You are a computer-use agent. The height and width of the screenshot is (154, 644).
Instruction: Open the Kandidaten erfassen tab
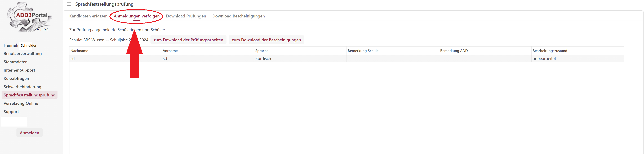click(88, 16)
